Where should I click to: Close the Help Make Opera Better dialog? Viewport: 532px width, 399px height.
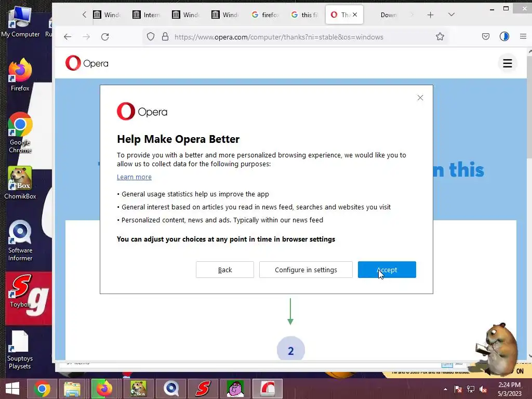pyautogui.click(x=420, y=98)
